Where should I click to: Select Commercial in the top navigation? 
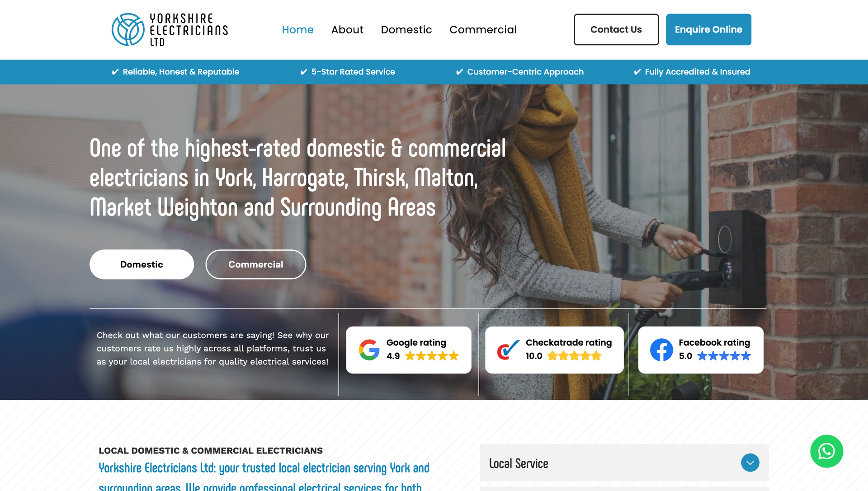[x=483, y=30]
